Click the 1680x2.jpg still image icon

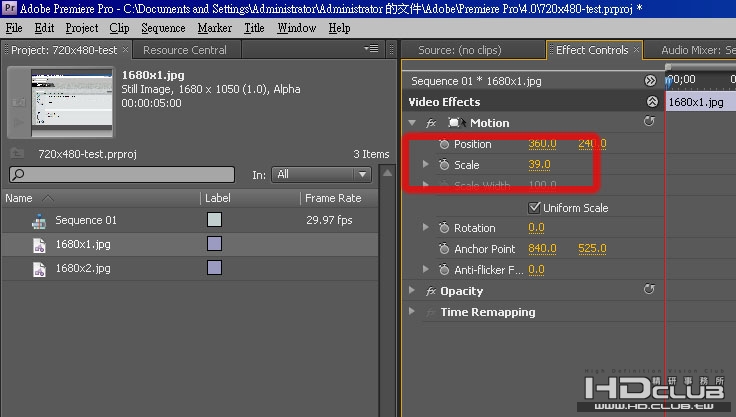pos(39,269)
